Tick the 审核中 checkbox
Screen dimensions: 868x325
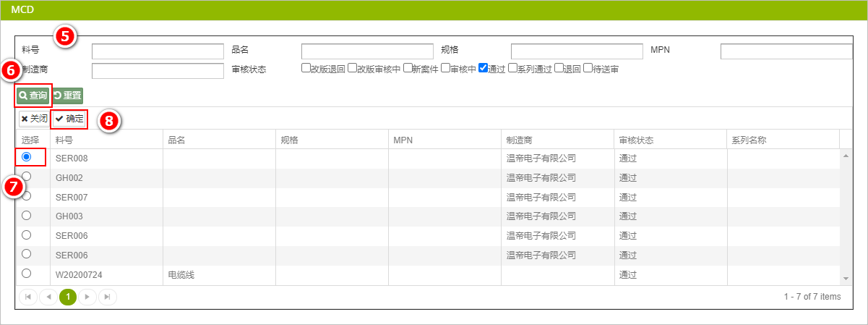445,69
